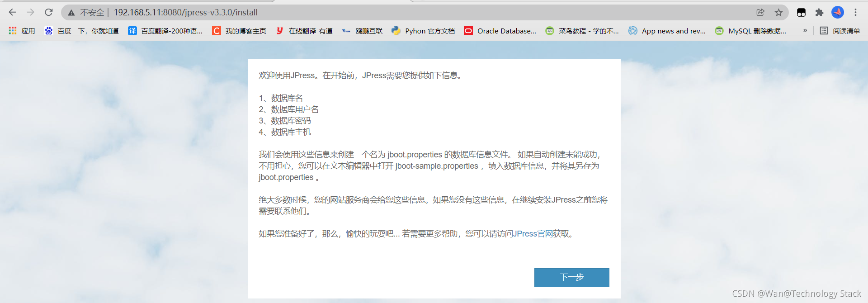Click the text 4、数据库主机
The width and height of the screenshot is (868, 303).
(285, 132)
